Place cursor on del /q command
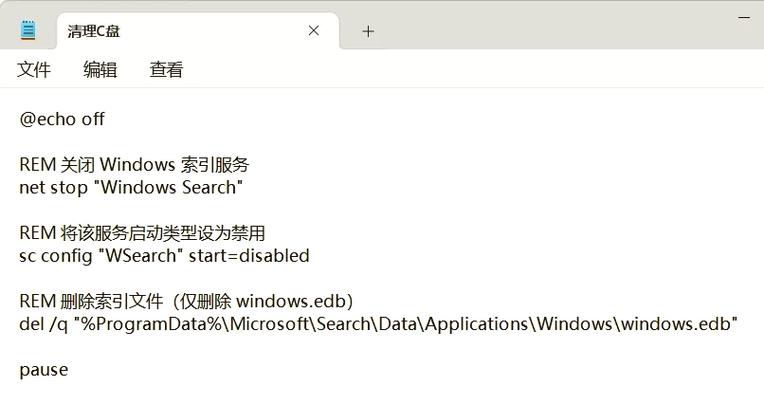Screen dimensions: 764x405 coord(43,324)
